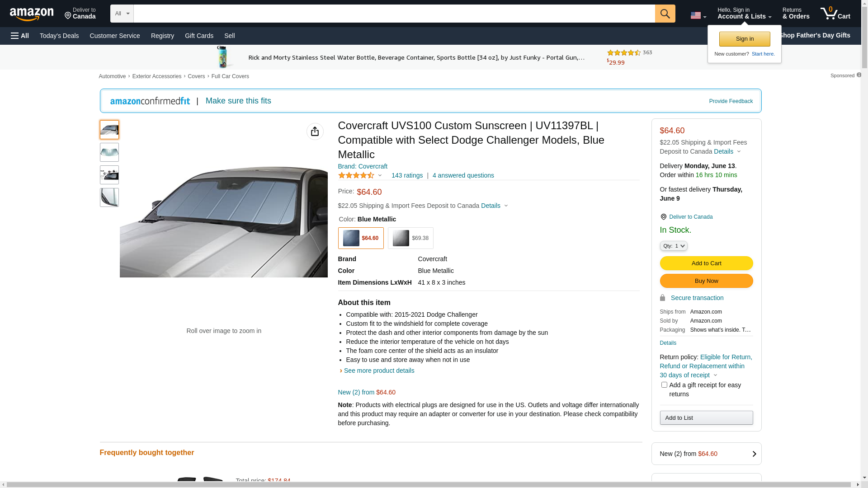Open the All hamburger menu
Image resolution: width=868 pixels, height=488 pixels.
20,36
